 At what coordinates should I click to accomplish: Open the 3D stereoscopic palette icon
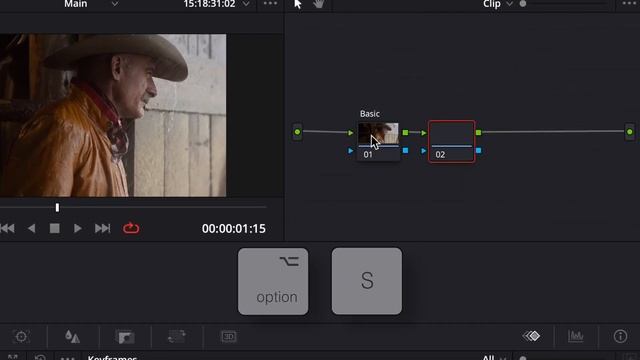[x=229, y=337]
